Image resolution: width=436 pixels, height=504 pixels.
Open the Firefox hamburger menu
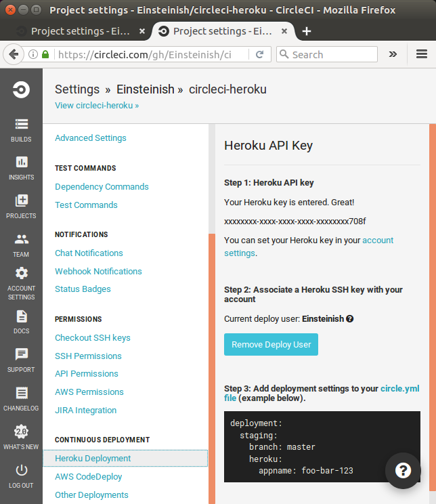click(x=422, y=54)
